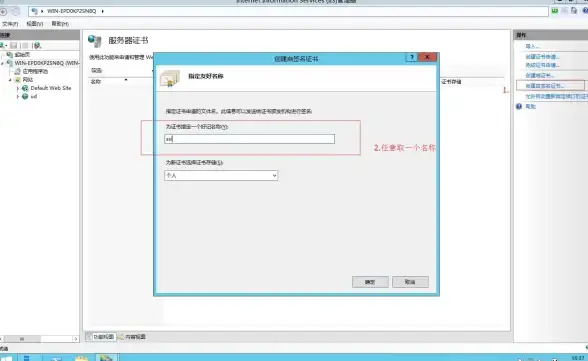The image size is (588, 361).
Task: Click the 取消 cancel button
Action: coord(410,282)
